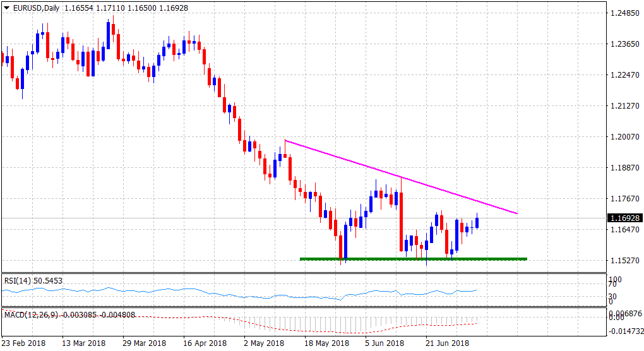Click the 1.24850 price axis label

(624, 13)
